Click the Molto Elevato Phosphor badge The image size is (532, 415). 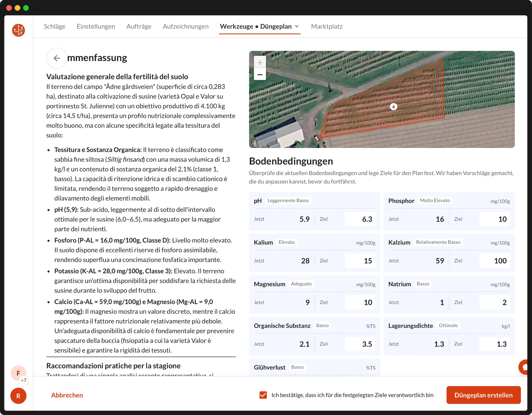tap(435, 201)
